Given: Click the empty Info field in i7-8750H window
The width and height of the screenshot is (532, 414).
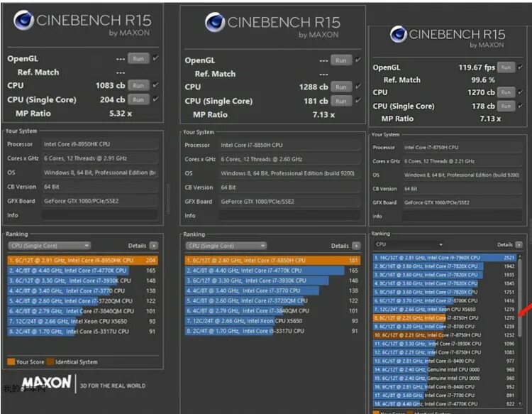Looking at the screenshot, I should coord(462,216).
